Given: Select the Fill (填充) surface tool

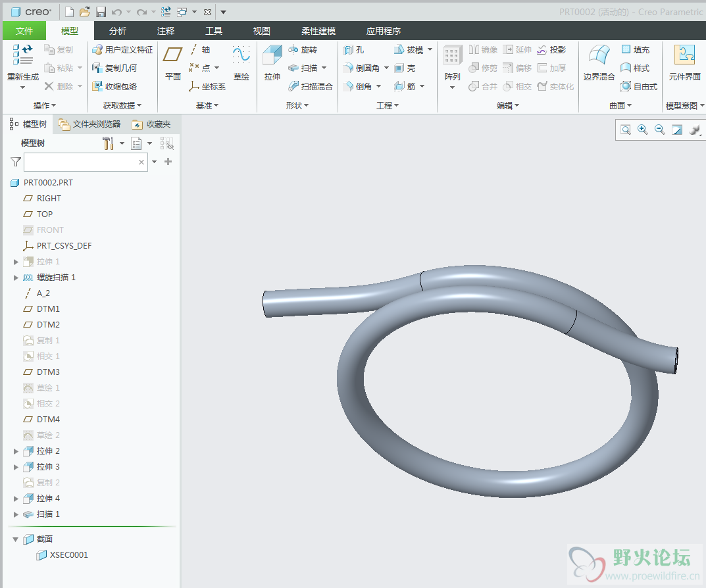Looking at the screenshot, I should [636, 49].
